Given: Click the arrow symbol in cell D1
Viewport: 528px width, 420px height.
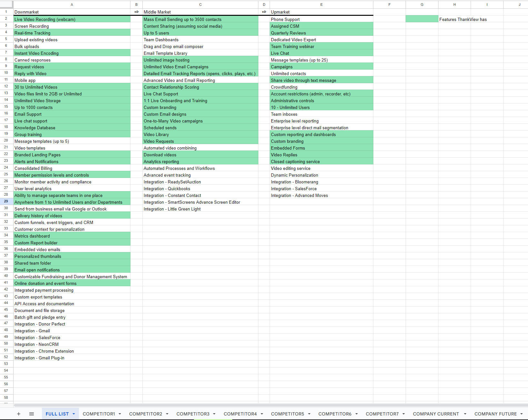Looking at the screenshot, I should (x=264, y=12).
